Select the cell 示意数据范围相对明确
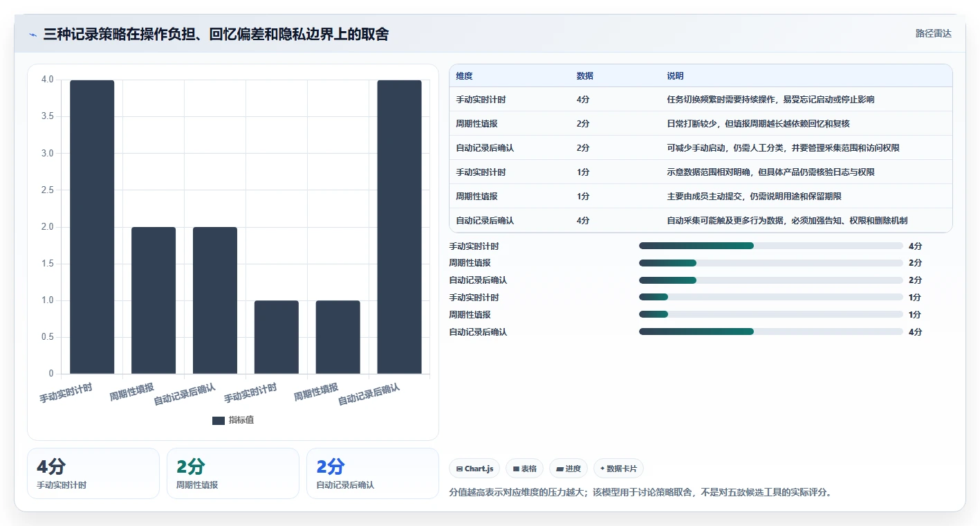 [x=770, y=172]
